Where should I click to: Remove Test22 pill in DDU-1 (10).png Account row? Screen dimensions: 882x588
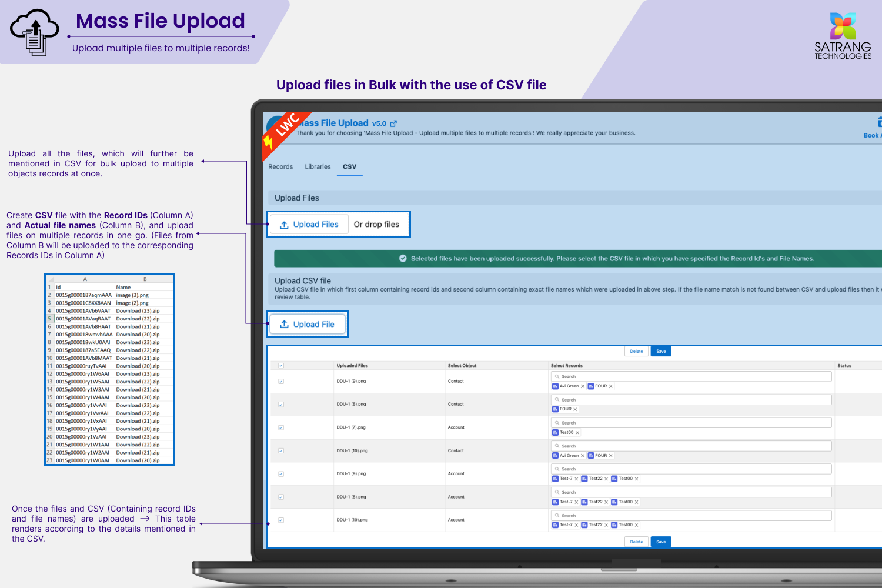tap(606, 525)
